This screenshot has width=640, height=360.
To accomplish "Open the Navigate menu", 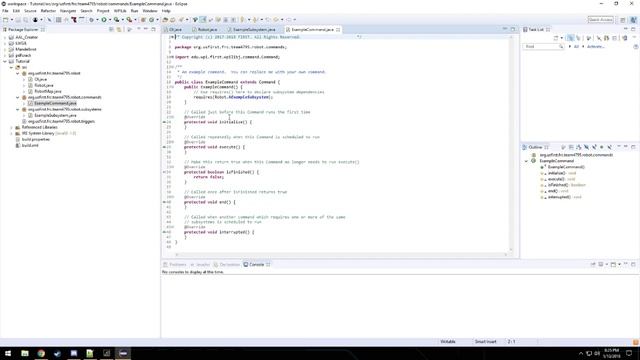I will coord(68,11).
